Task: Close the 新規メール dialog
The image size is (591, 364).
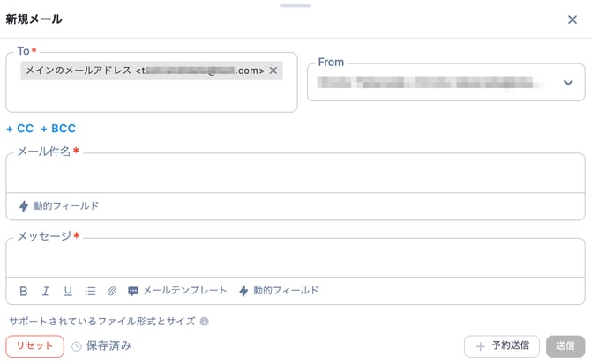Action: pyautogui.click(x=572, y=19)
